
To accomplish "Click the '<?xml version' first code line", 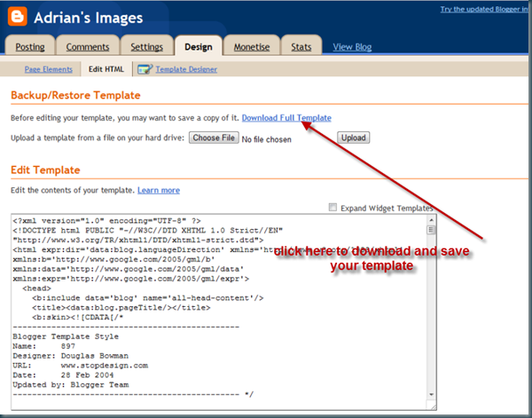I will 107,221.
